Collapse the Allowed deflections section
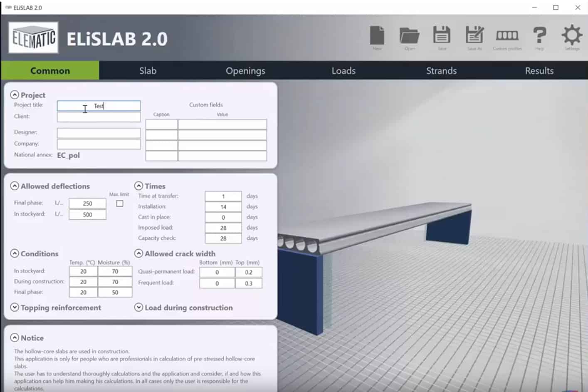 point(15,186)
